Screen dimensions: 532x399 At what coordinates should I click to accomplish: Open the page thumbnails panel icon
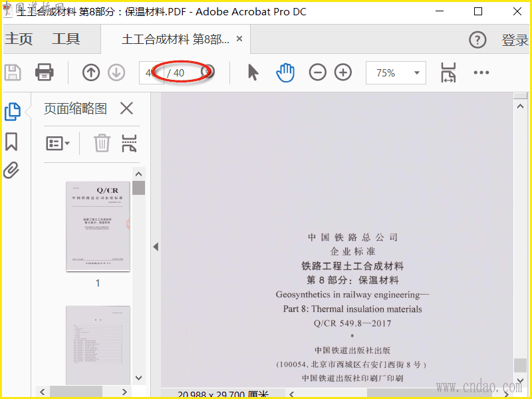[x=13, y=112]
